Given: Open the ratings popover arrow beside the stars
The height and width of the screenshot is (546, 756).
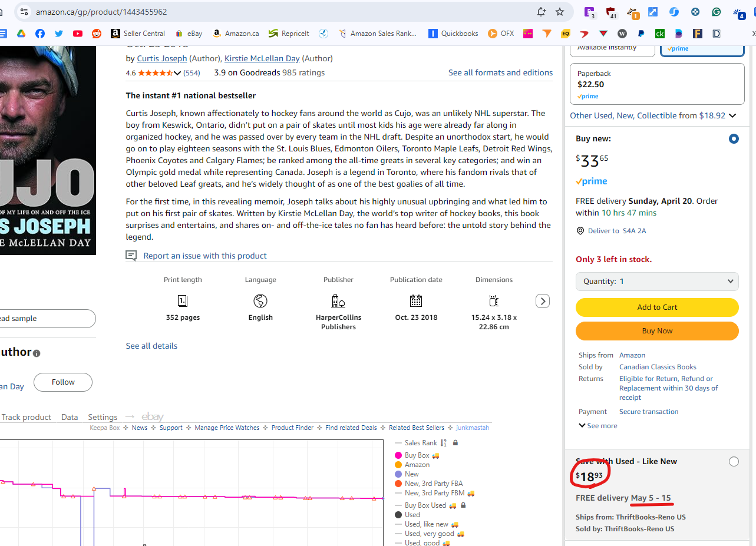Looking at the screenshot, I should (x=177, y=73).
